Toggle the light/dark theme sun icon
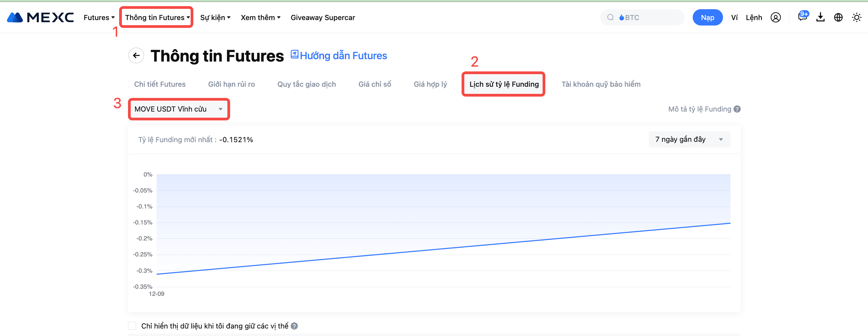868x336 pixels. click(x=856, y=17)
